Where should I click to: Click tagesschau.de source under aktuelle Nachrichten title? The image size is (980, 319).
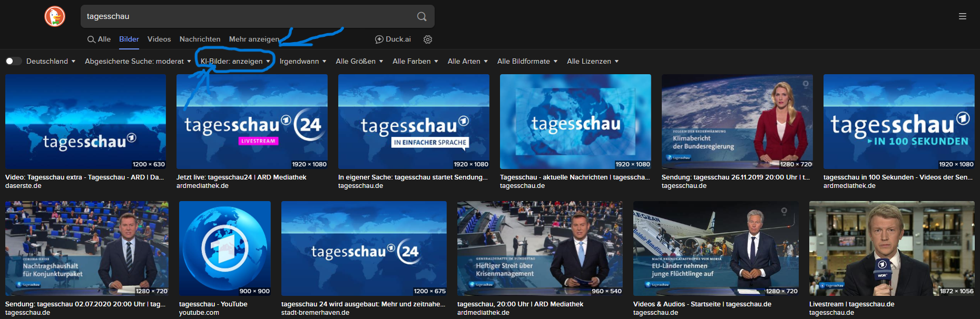tap(522, 186)
